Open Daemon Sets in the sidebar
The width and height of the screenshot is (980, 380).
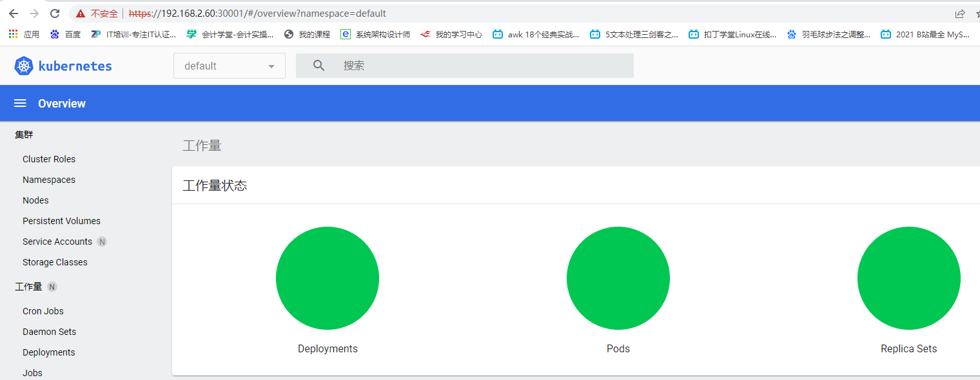point(49,332)
